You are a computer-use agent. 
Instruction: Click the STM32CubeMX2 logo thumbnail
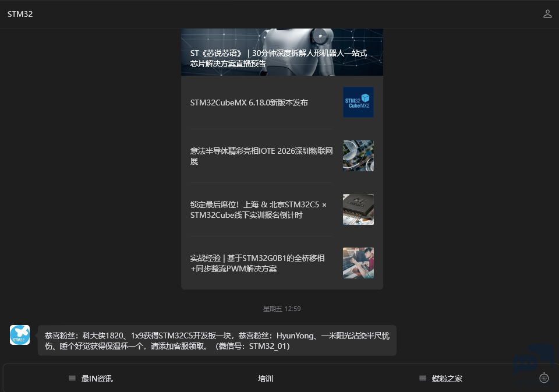pyautogui.click(x=358, y=103)
